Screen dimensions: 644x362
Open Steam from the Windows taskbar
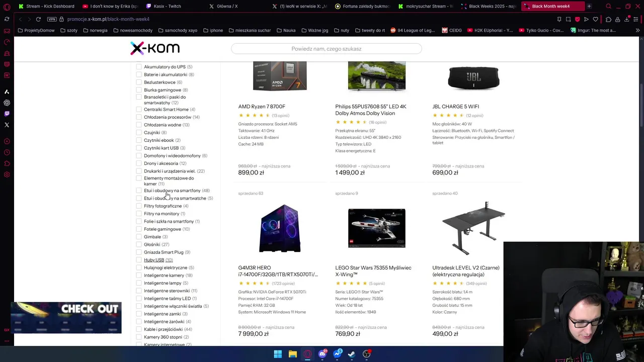tap(352, 354)
